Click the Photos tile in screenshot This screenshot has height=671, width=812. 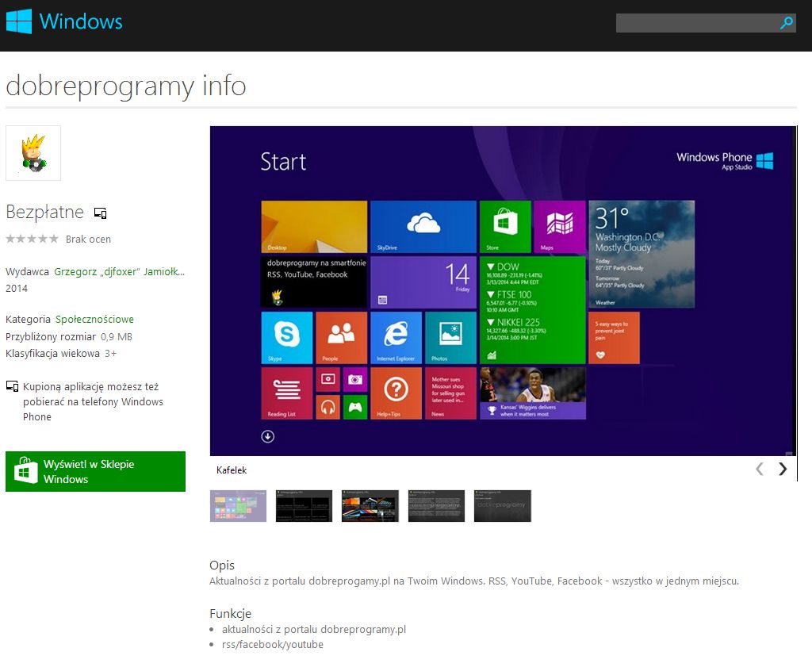[x=450, y=337]
